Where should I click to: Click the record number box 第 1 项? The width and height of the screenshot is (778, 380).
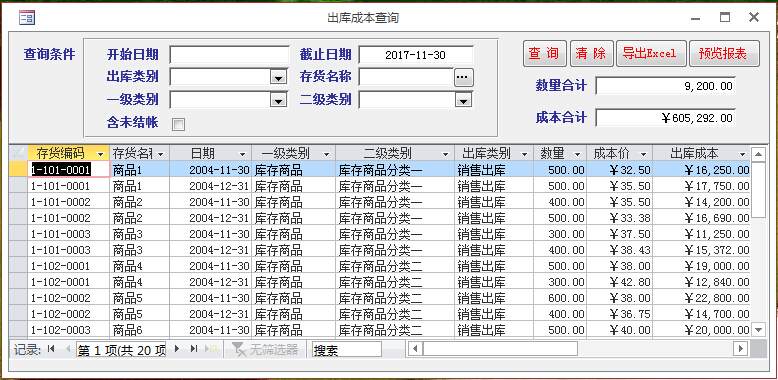coord(121,349)
